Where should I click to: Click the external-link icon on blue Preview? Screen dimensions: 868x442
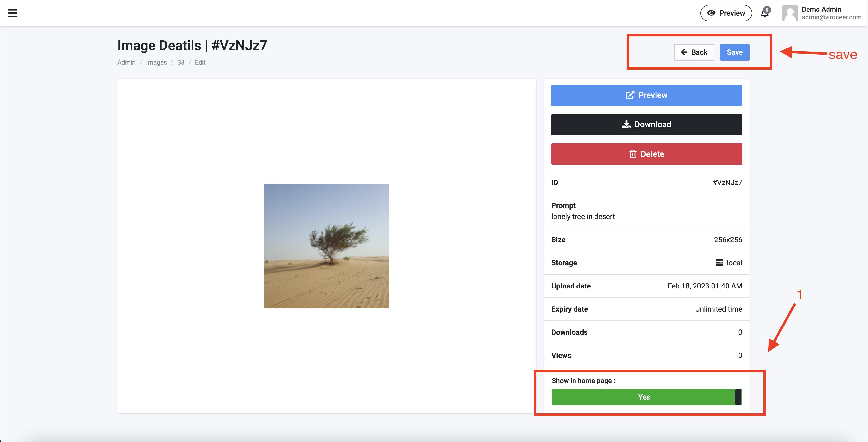pos(630,95)
